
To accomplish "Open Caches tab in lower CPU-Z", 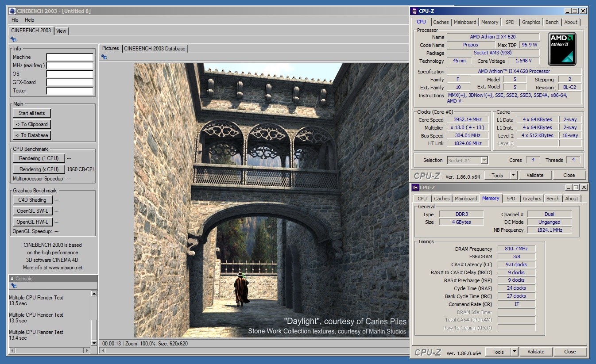I will (442, 199).
